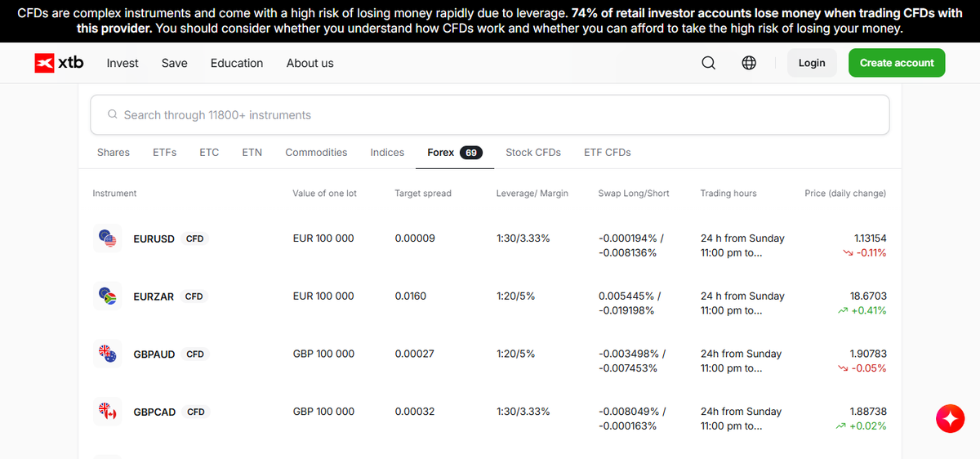Screen dimensions: 980x459
Task: Click the GBPCAD flag icon
Action: [x=108, y=412]
